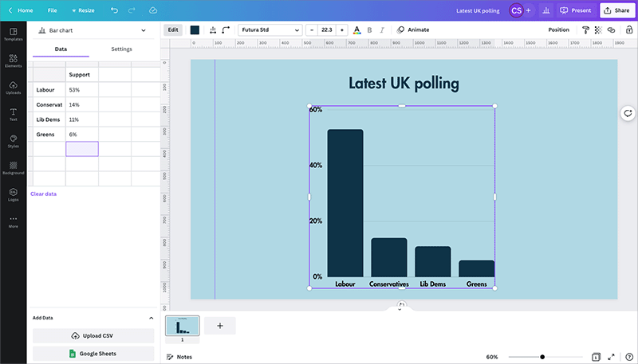This screenshot has width=638, height=364.
Task: Select the page 1 thumbnail
Action: [183, 326]
